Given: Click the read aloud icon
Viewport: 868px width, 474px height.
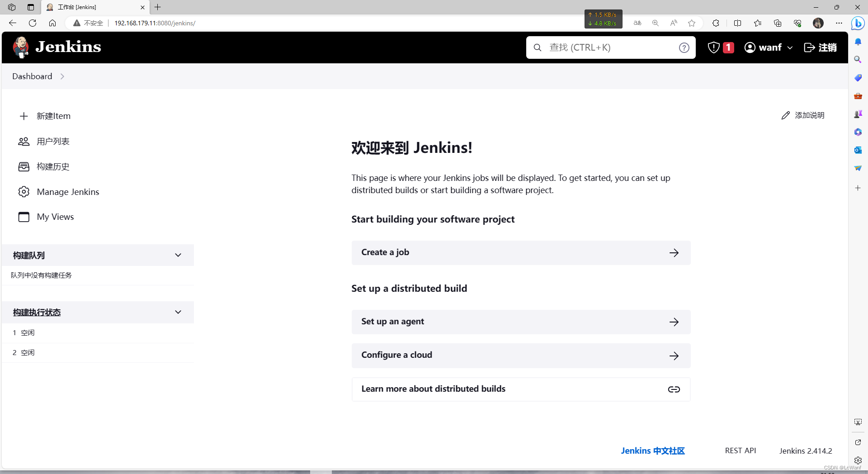Looking at the screenshot, I should click(x=674, y=23).
